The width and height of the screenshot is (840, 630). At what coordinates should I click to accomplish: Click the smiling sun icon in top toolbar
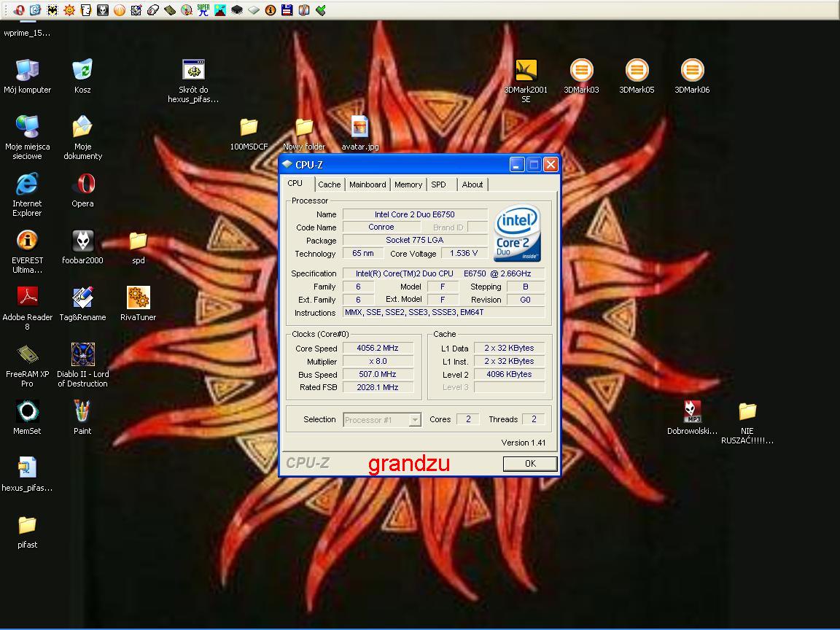tap(69, 10)
